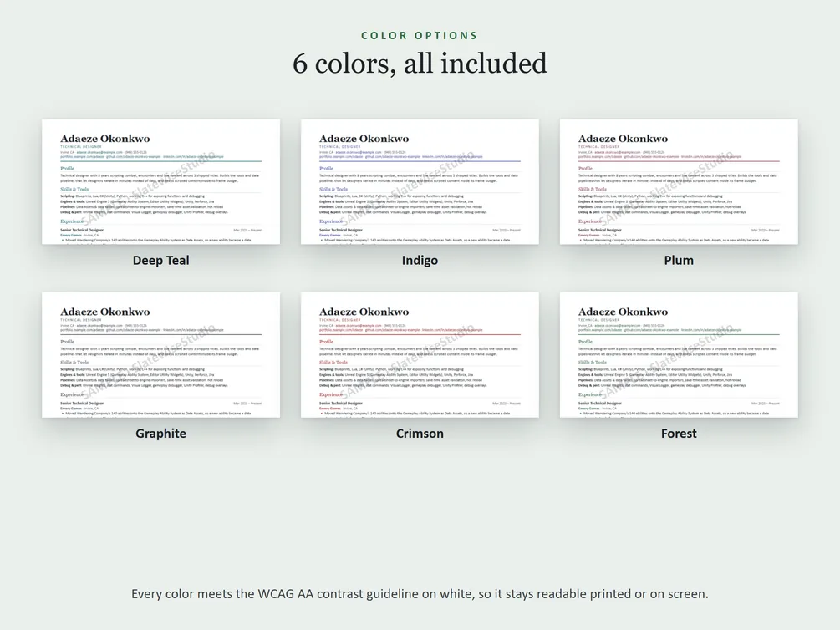Click the 'Forest' label

point(679,434)
